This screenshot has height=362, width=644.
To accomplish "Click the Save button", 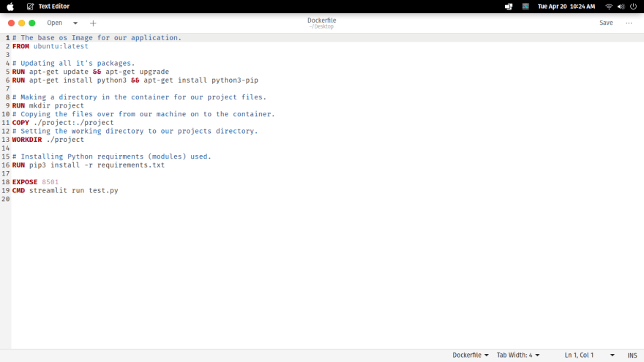I will (606, 23).
